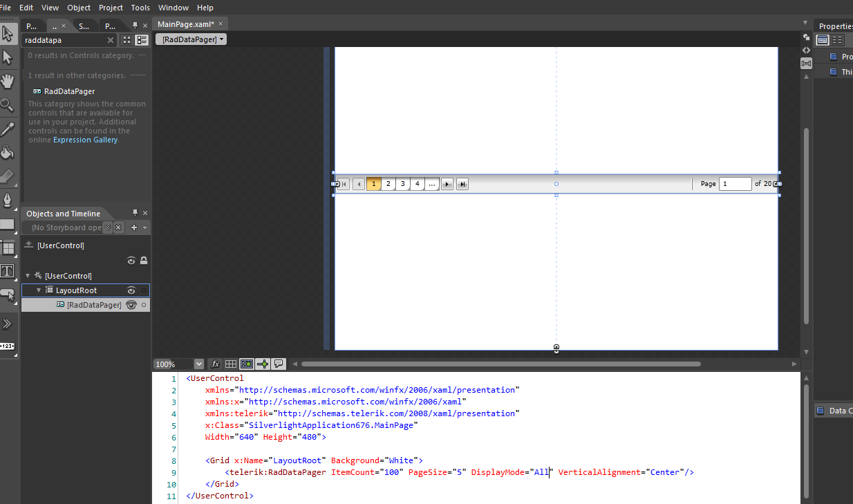Pick the Eyedropper tool

[x=8, y=129]
